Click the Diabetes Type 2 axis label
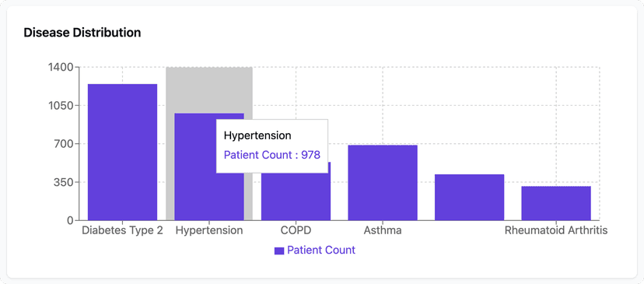This screenshot has width=644, height=284. click(x=122, y=230)
